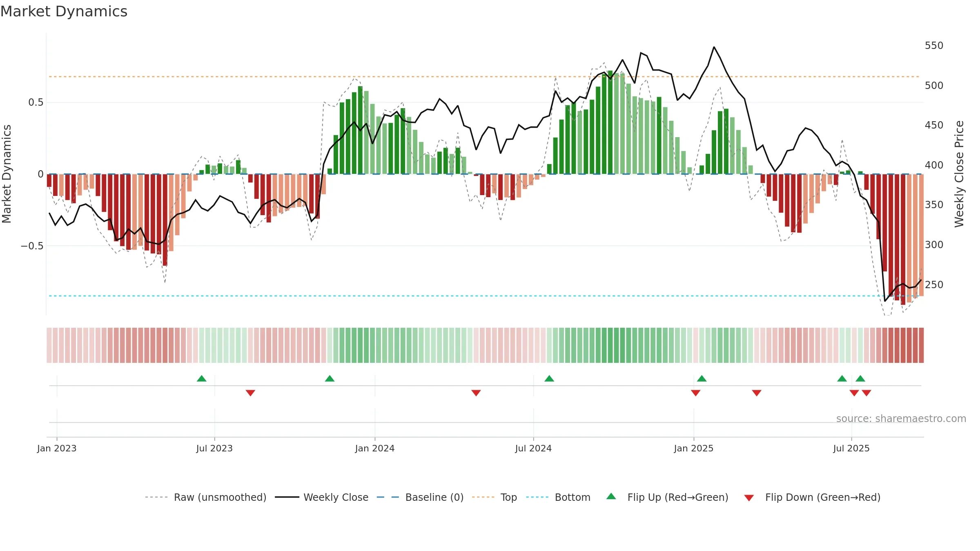The height and width of the screenshot is (551, 980).
Task: Click the flip-up marker near November 2023
Action: 330,378
